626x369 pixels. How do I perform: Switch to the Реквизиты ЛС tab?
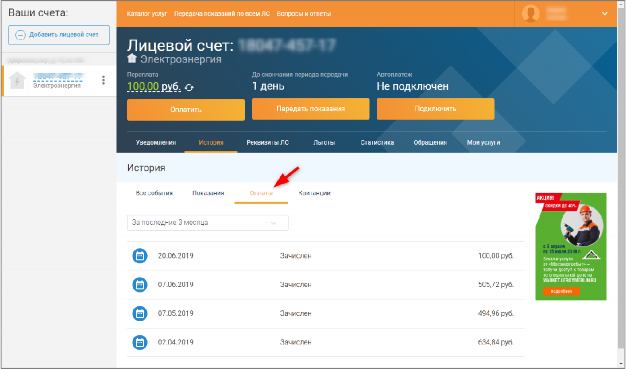pyautogui.click(x=267, y=143)
